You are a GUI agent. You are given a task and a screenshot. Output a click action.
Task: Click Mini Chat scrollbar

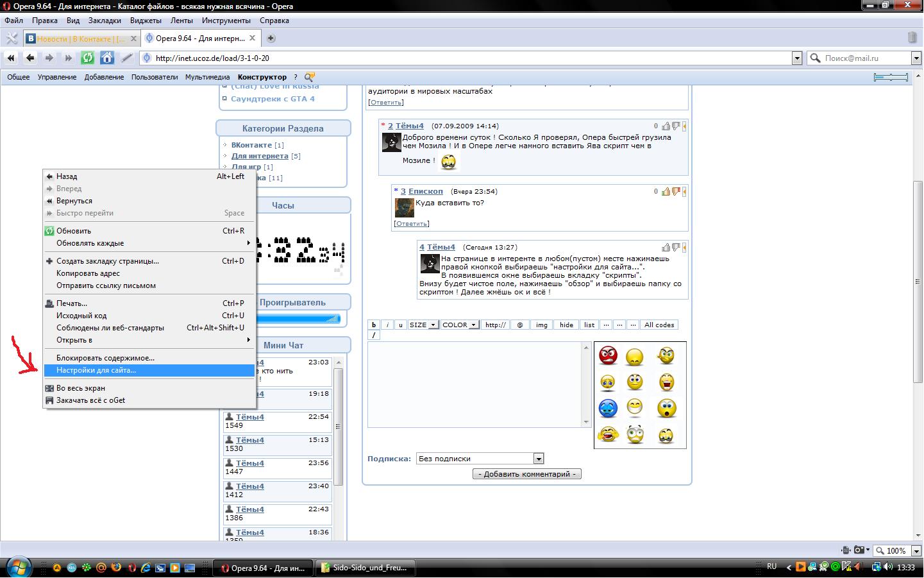339,427
